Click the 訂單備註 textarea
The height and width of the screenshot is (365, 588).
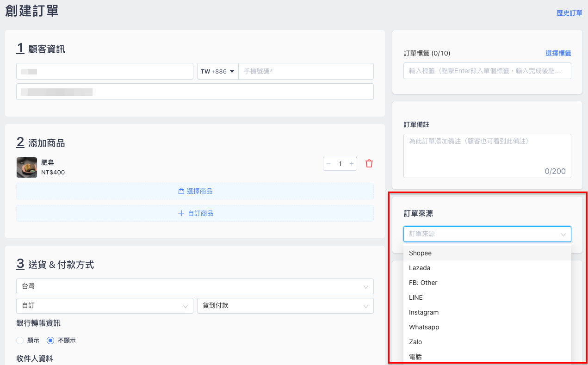click(x=487, y=156)
